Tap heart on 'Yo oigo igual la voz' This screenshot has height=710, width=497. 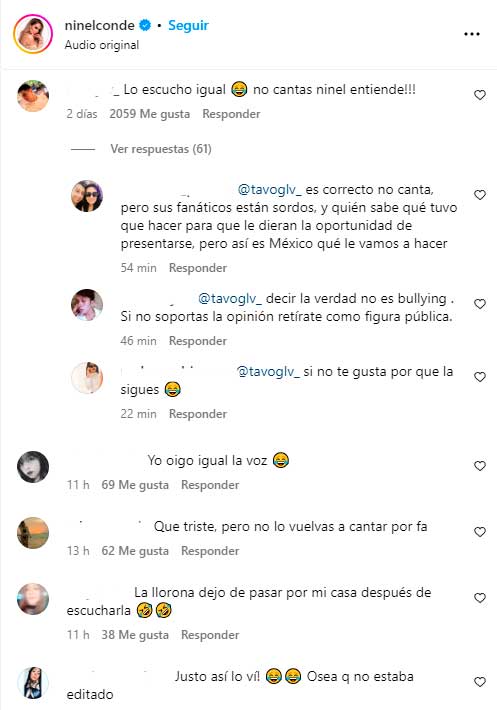(480, 466)
